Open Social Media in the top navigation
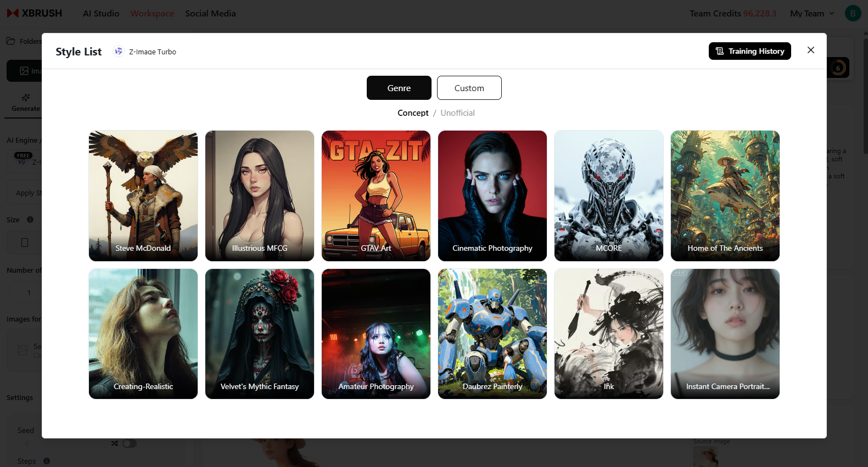Image resolution: width=868 pixels, height=467 pixels. [210, 13]
